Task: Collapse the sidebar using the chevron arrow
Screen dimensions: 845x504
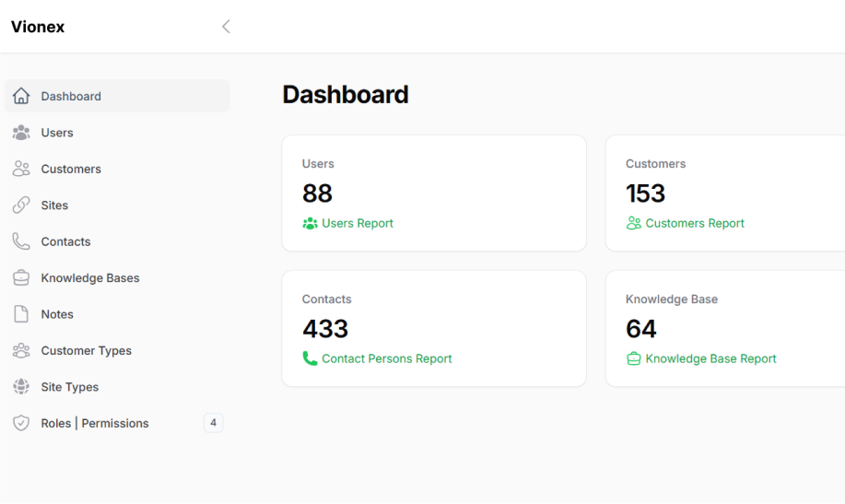Action: pyautogui.click(x=226, y=27)
